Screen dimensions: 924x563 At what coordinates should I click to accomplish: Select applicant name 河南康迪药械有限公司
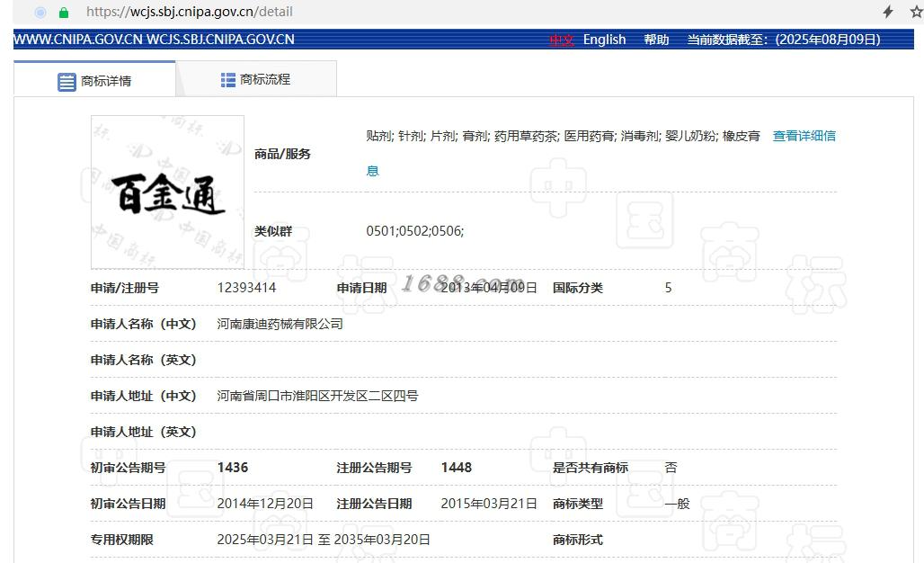pyautogui.click(x=280, y=324)
